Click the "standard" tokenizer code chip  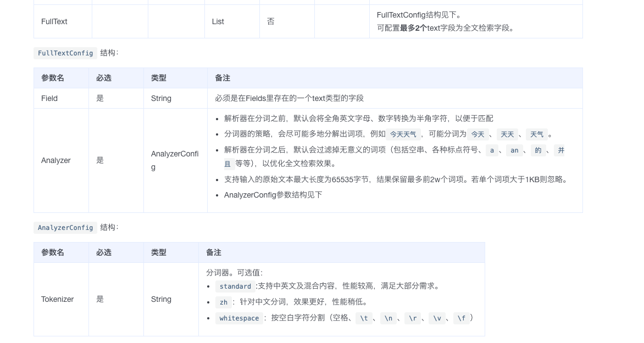tap(235, 286)
